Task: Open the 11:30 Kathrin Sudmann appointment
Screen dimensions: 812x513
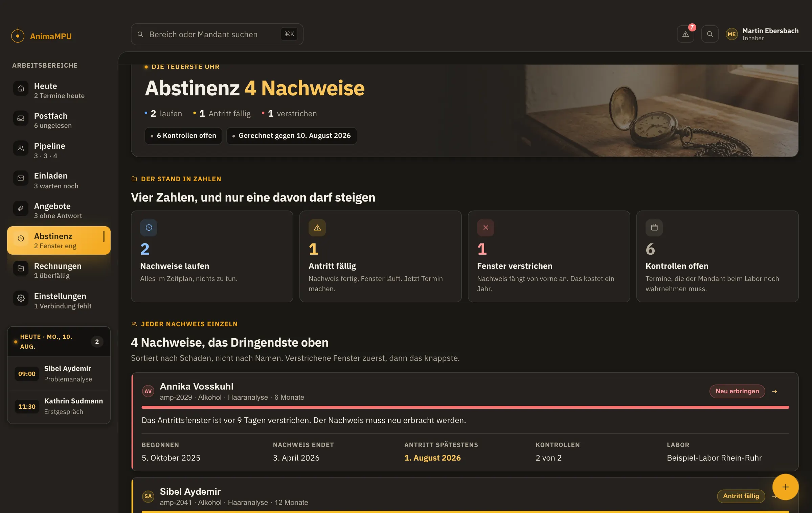Action: tap(59, 406)
